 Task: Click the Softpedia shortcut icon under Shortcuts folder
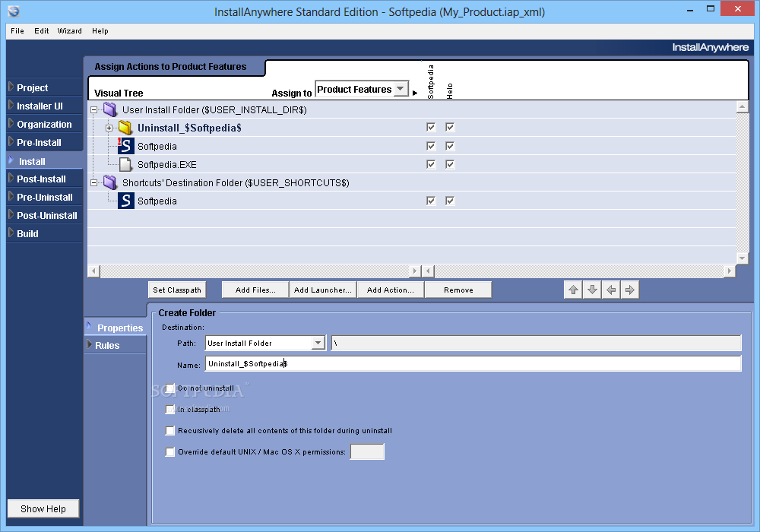click(x=126, y=201)
